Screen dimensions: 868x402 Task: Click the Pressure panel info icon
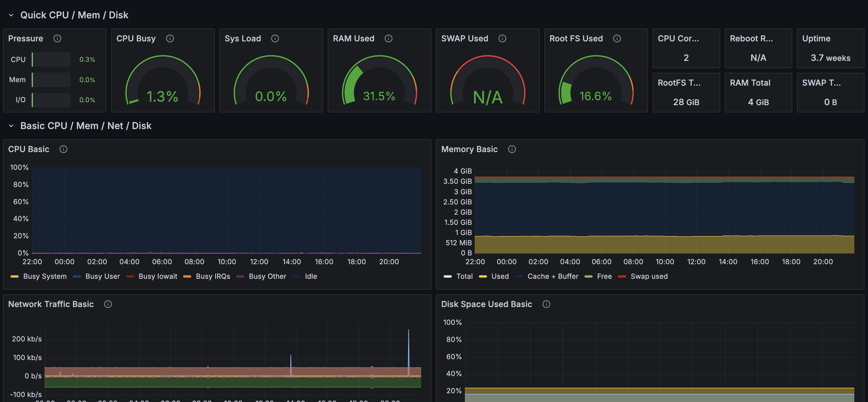point(57,38)
